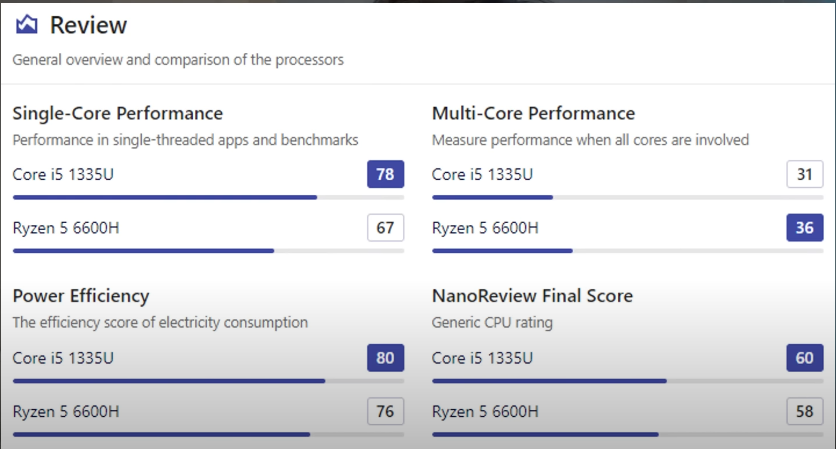Click Core i5 1335U power efficiency bar
Viewport: 836px width, 449px height.
[x=208, y=381]
